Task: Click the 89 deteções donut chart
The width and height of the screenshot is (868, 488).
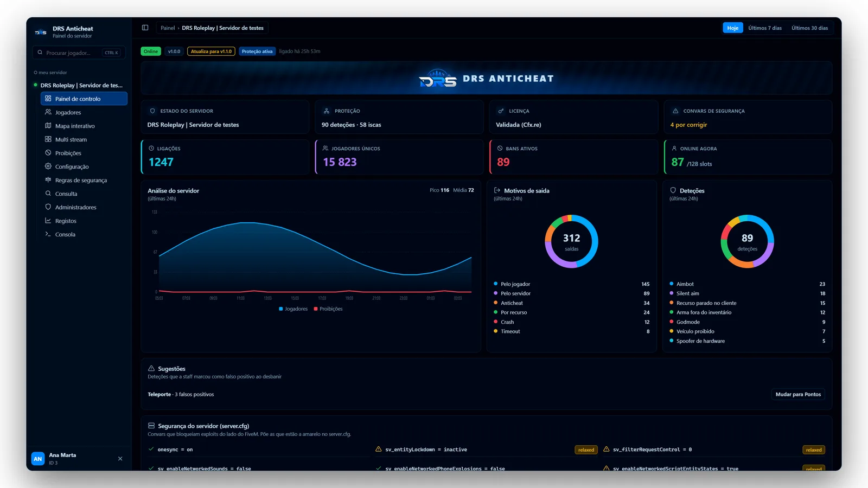Action: pos(747,241)
